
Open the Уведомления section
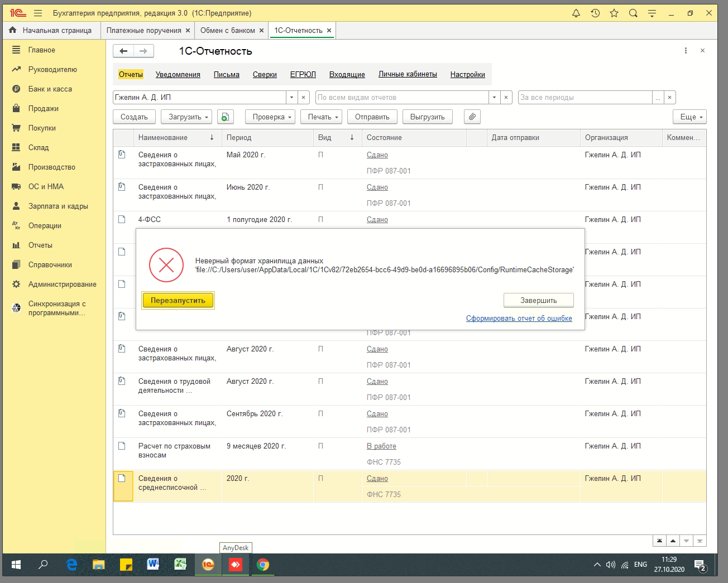(178, 74)
